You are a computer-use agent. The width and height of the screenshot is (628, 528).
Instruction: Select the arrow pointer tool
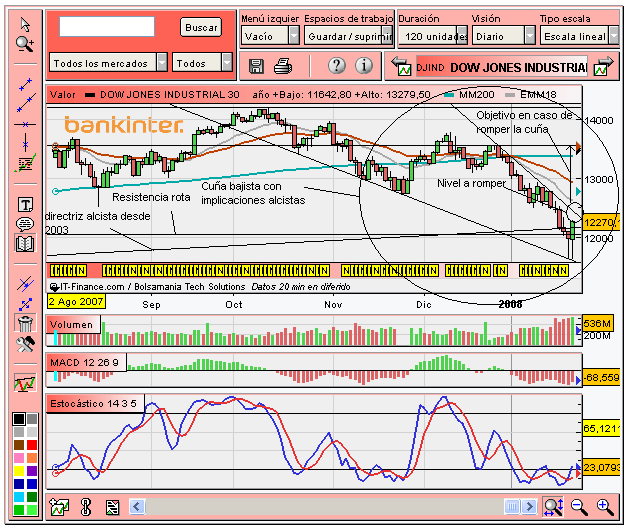click(x=25, y=25)
